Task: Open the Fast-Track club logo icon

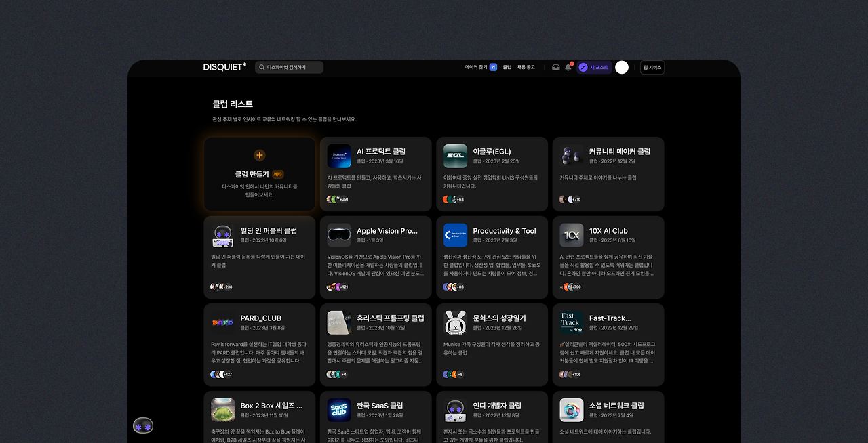Action: point(572,322)
